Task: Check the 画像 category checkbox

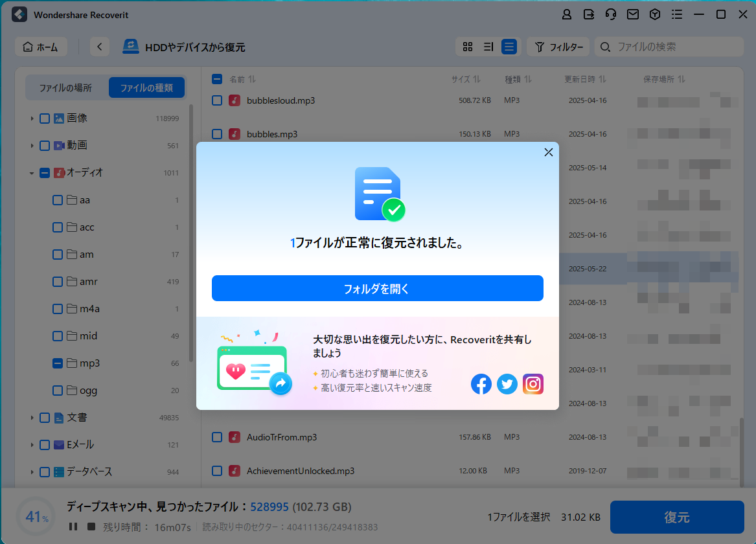Action: (x=44, y=118)
